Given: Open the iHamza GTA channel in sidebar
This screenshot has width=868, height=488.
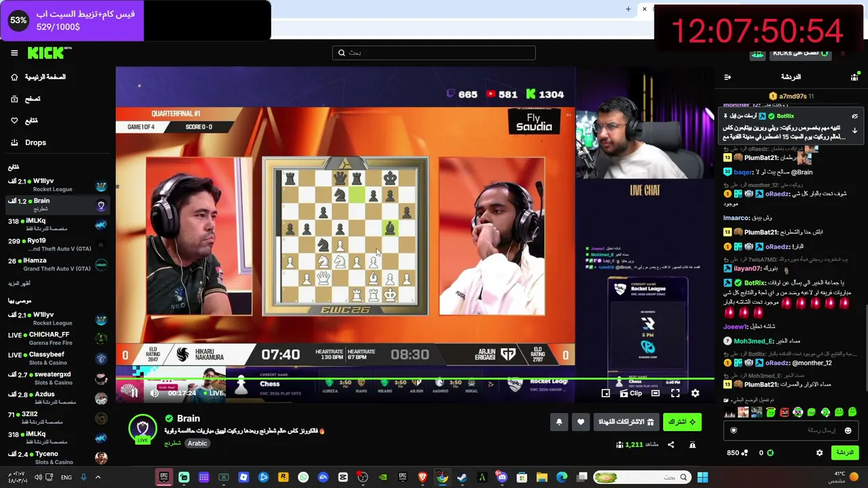Looking at the screenshot, I should click(58, 264).
